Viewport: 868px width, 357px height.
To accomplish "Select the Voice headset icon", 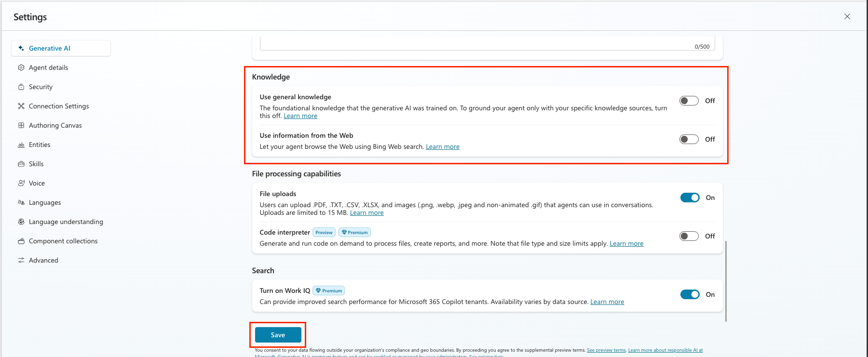I will point(21,183).
